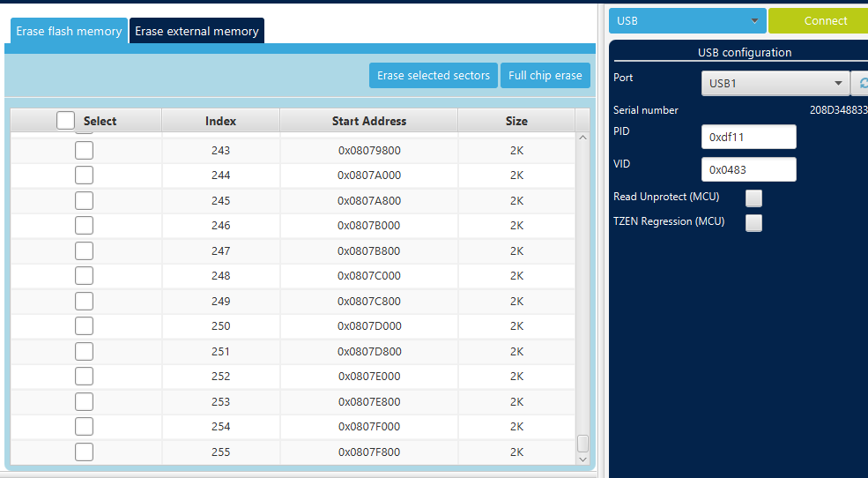Click the sector table scrollbar thumb
This screenshot has height=478, width=868.
[582, 444]
